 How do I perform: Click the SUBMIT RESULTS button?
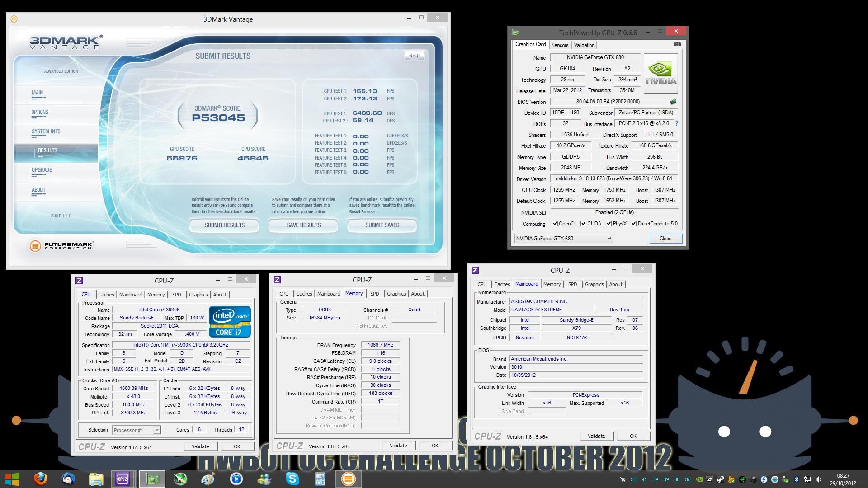[x=224, y=225]
